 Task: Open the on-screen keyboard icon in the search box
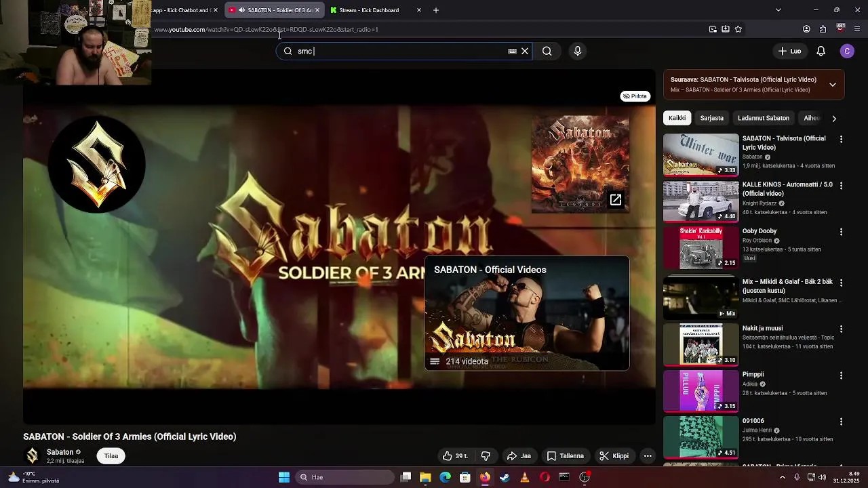(x=512, y=51)
